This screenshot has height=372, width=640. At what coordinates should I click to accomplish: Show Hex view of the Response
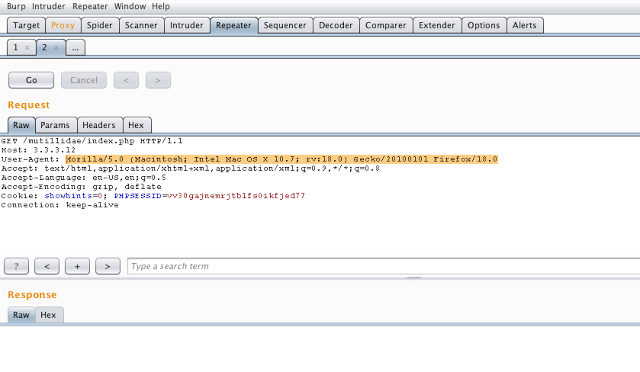point(48,315)
